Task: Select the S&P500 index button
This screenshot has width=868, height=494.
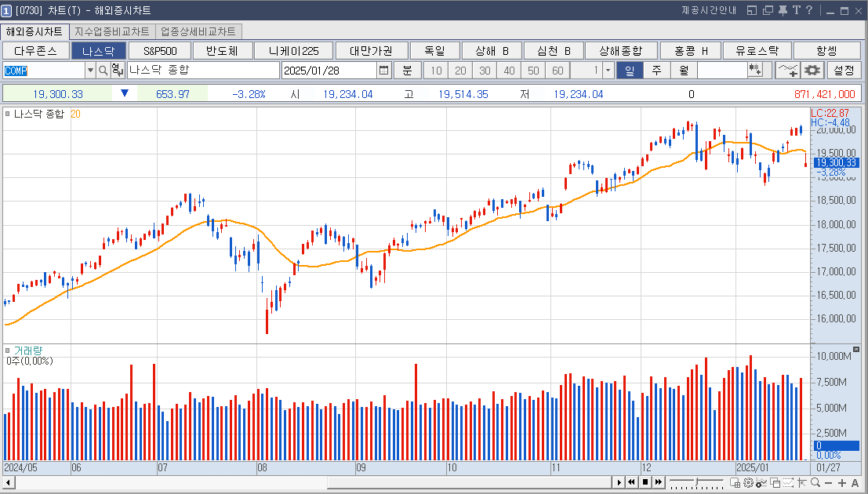Action: pos(160,51)
